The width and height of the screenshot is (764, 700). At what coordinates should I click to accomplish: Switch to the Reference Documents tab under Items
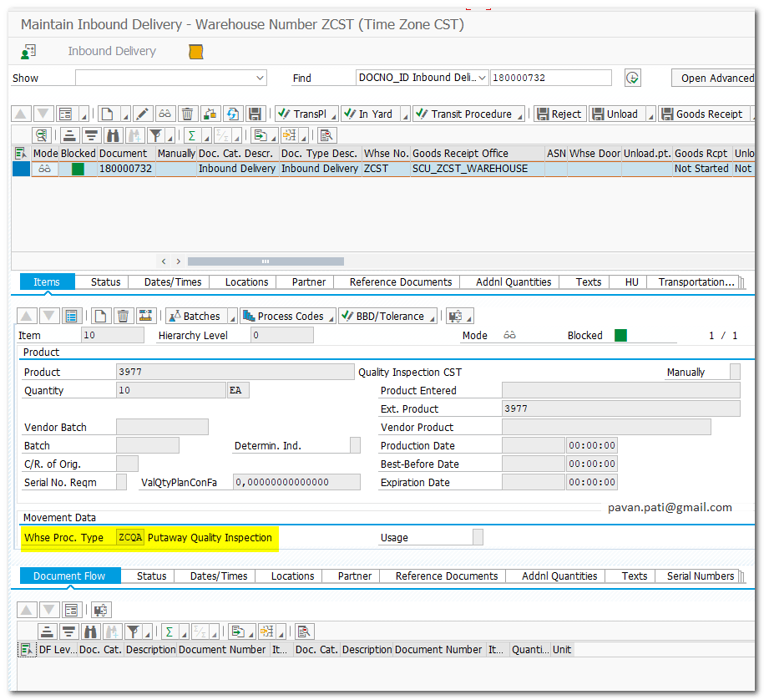pos(401,282)
